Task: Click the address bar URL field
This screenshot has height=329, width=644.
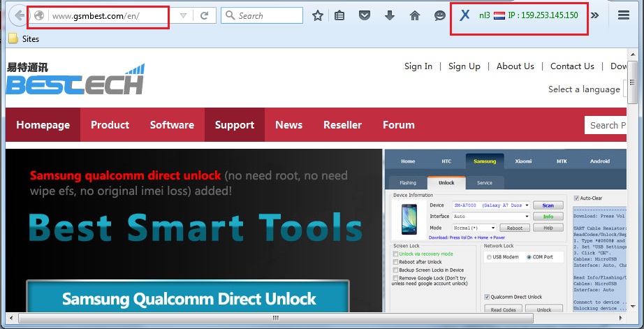Action: coord(112,15)
